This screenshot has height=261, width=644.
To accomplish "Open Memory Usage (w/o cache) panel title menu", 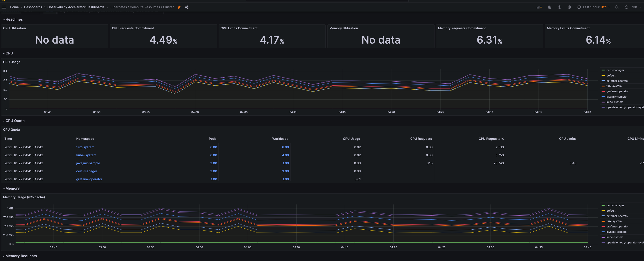I will coord(24,197).
